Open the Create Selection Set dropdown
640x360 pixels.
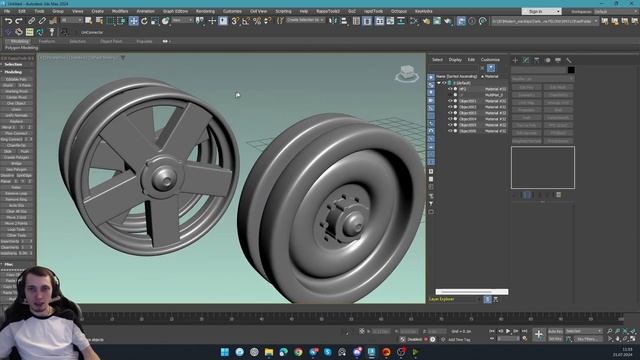(x=305, y=20)
